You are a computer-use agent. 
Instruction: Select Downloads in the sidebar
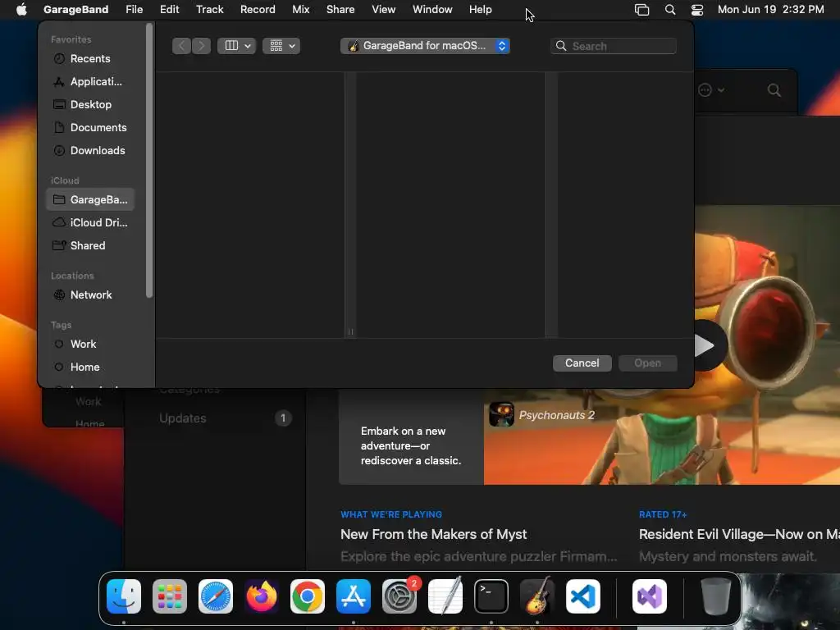point(90,151)
